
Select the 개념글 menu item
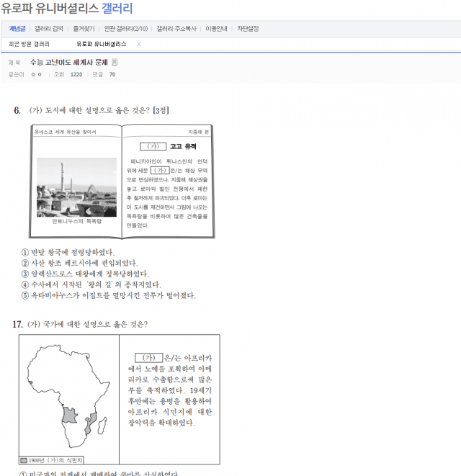point(17,29)
